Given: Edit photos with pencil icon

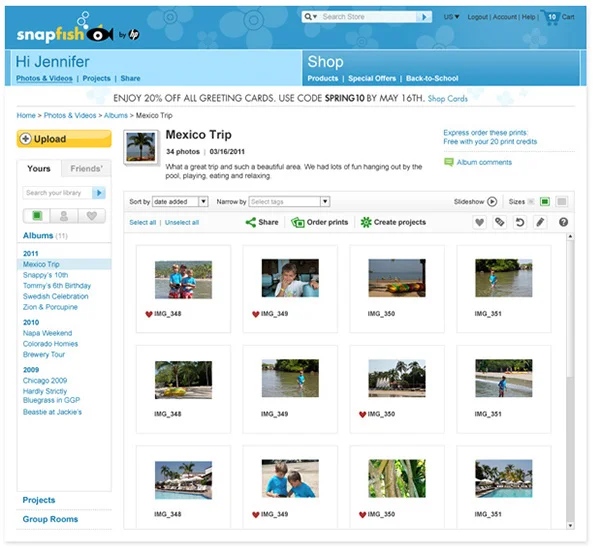Looking at the screenshot, I should tap(540, 222).
